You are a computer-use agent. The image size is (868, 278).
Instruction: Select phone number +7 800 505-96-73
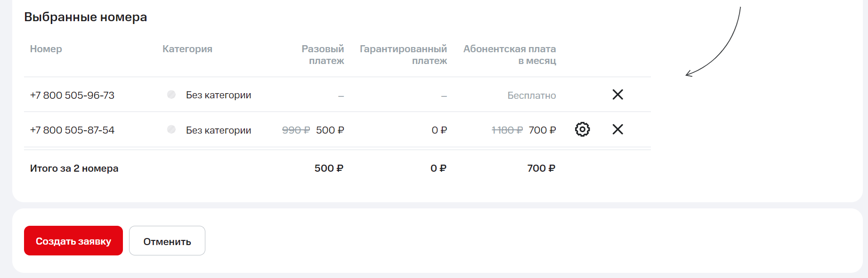(x=72, y=95)
